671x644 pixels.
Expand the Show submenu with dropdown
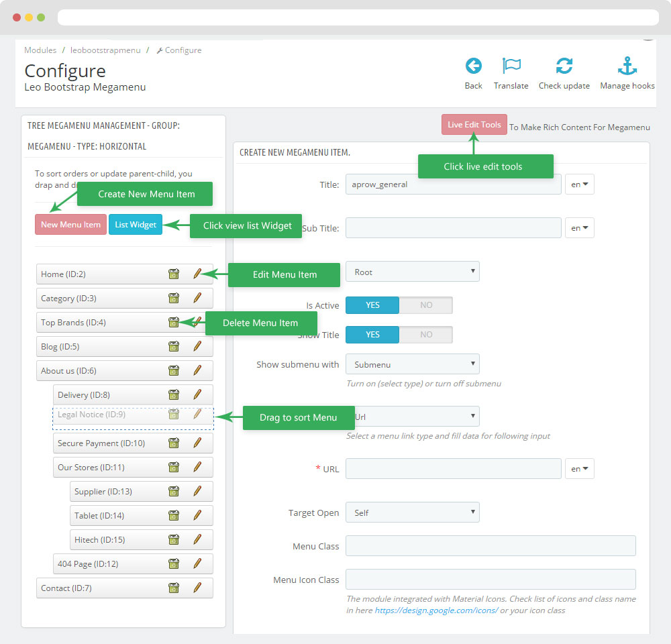[412, 364]
